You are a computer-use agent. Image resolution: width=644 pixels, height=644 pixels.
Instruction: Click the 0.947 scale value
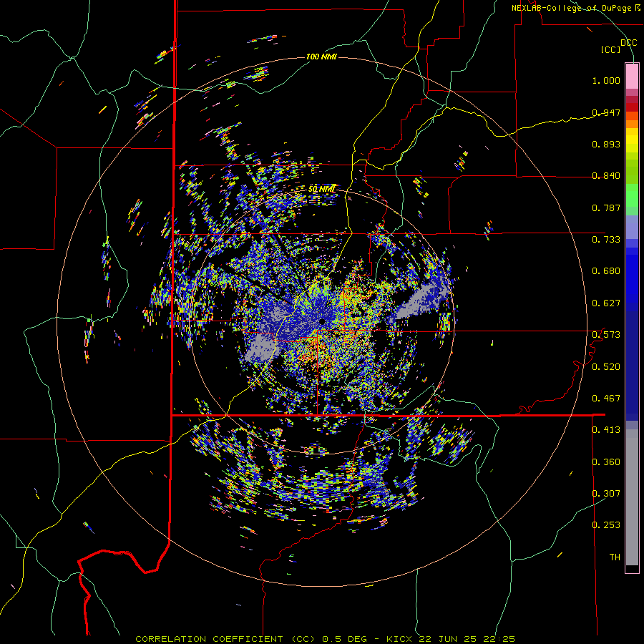pyautogui.click(x=606, y=112)
